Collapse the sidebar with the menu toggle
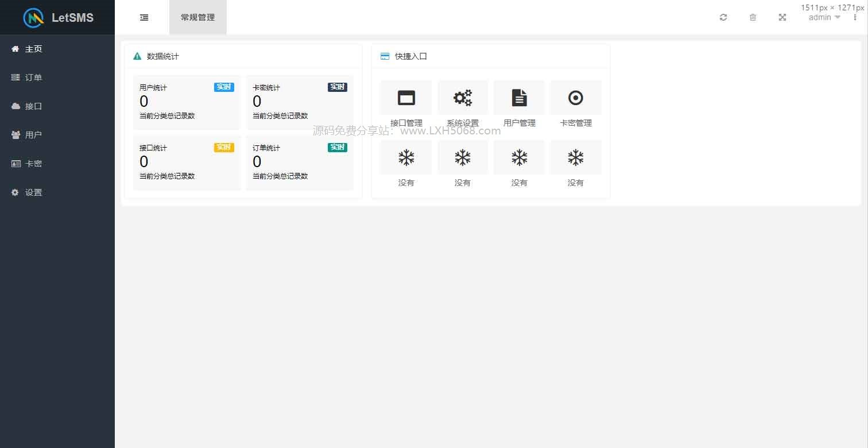The height and width of the screenshot is (448, 868). pos(144,17)
